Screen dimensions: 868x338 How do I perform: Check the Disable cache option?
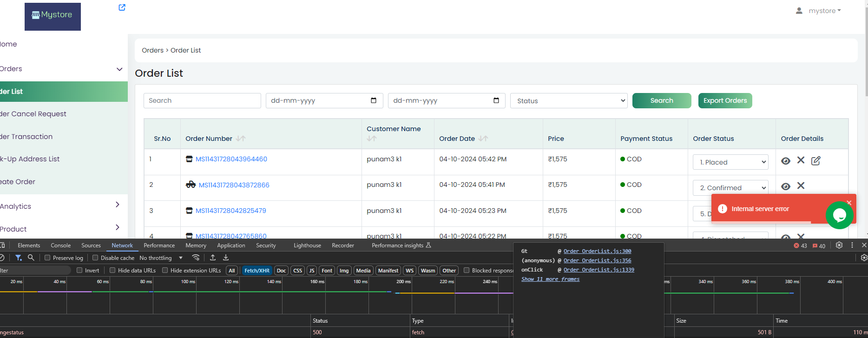coord(95,258)
